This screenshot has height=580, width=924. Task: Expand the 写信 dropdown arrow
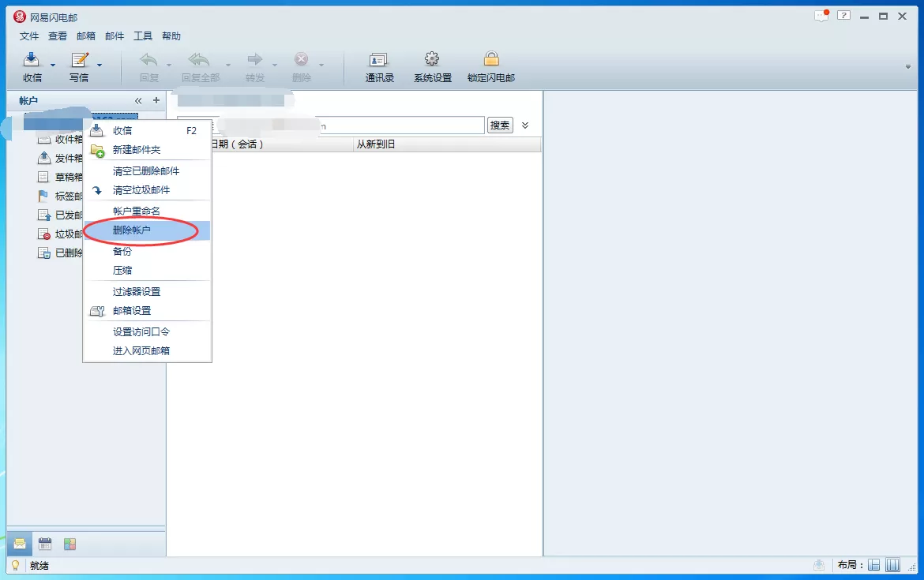tap(100, 65)
